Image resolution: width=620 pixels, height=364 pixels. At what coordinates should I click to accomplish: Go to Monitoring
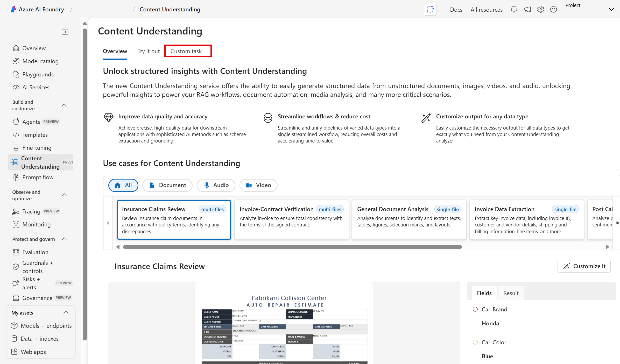[36, 224]
